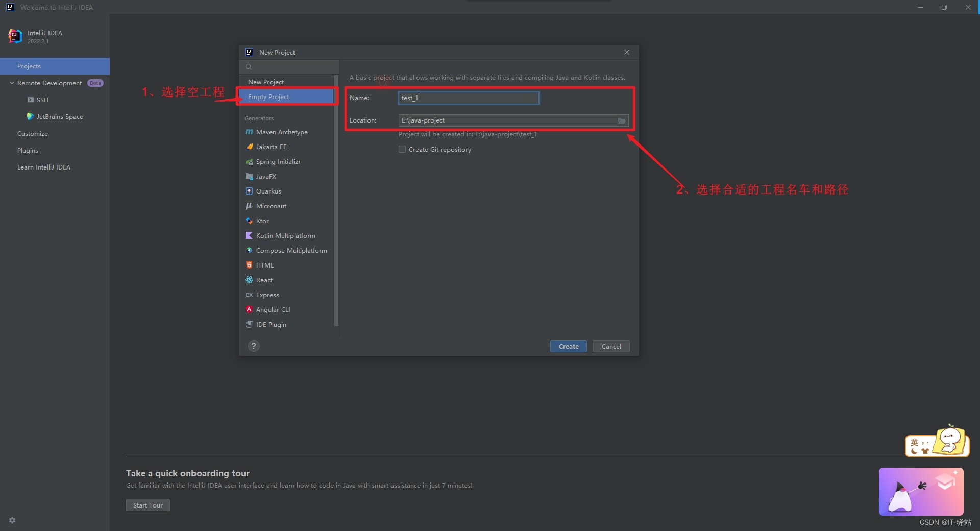The image size is (980, 531).
Task: Click the IntelliJ IDEA logo in sidebar
Action: (15, 36)
